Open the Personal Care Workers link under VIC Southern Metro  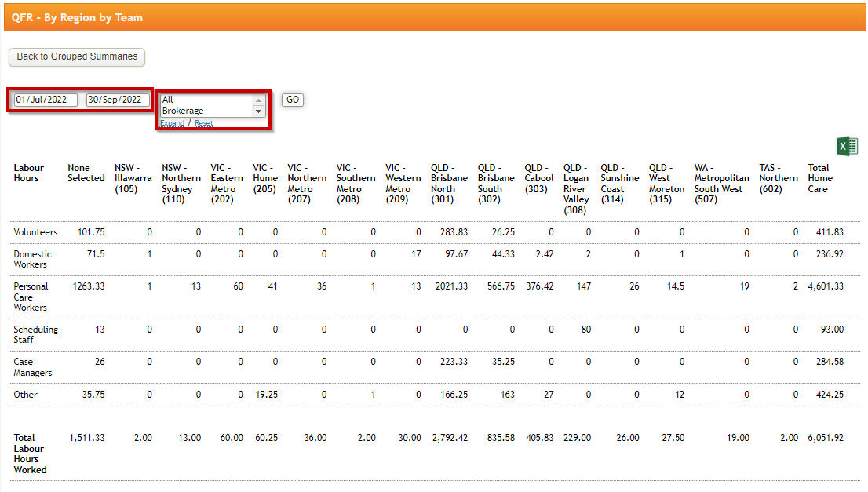click(374, 286)
